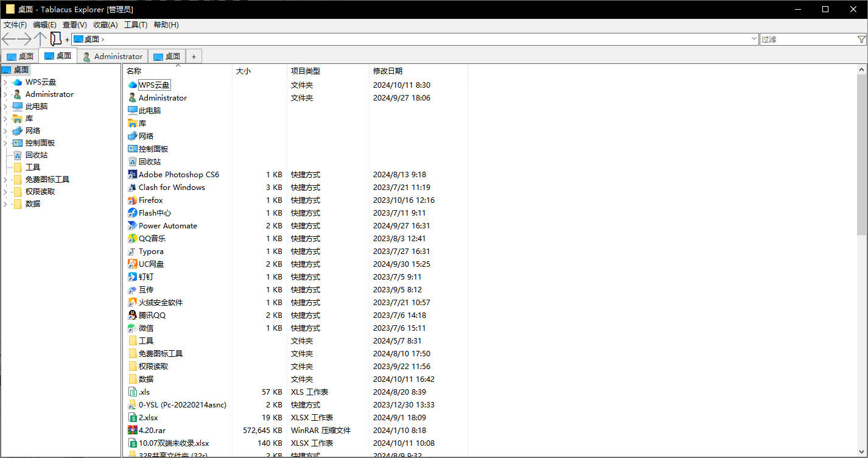The width and height of the screenshot is (868, 458).
Task: Sort files by the 大小 column header
Action: 259,71
